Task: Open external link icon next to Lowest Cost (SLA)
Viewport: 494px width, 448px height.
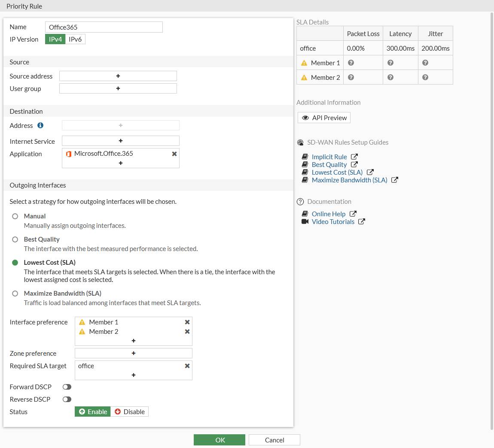Action: (x=370, y=172)
